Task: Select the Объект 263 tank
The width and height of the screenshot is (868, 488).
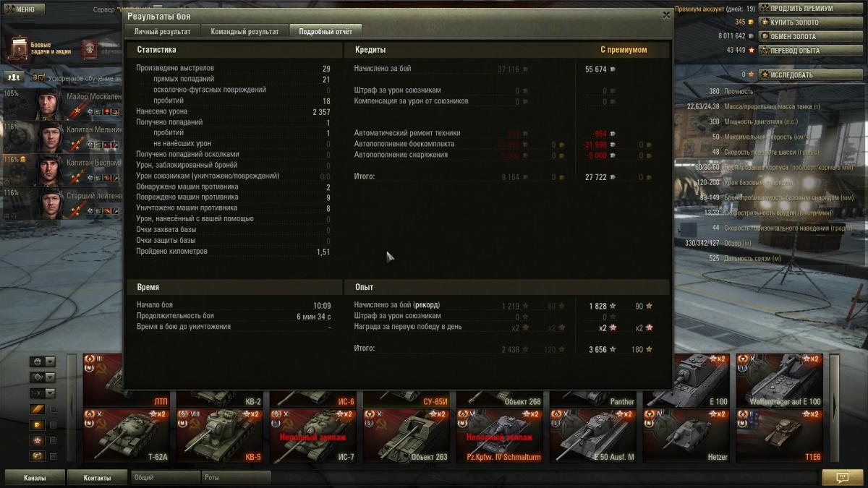Action: 406,436
